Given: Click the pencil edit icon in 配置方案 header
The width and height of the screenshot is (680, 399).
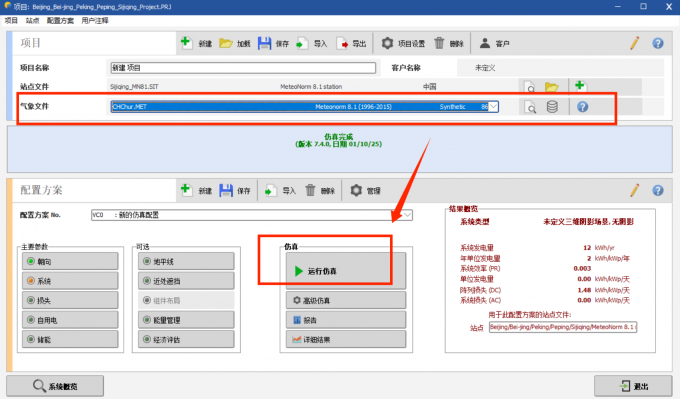Looking at the screenshot, I should [634, 190].
